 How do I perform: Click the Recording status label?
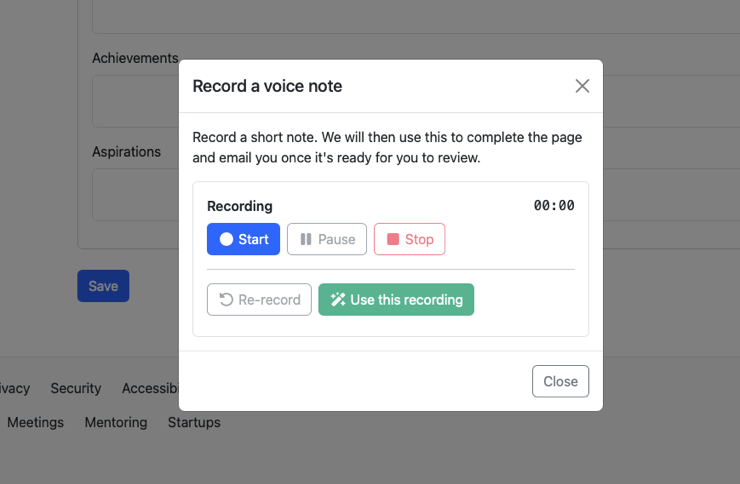239,206
